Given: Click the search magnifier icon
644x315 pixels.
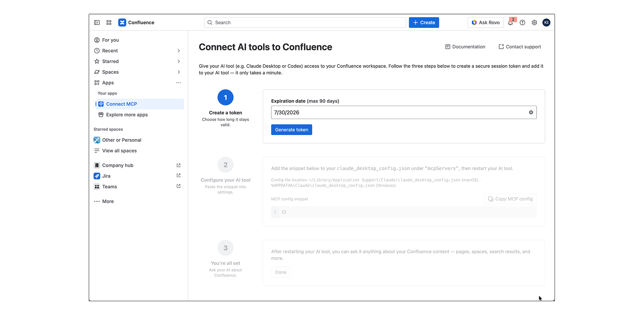Looking at the screenshot, I should click(x=210, y=22).
